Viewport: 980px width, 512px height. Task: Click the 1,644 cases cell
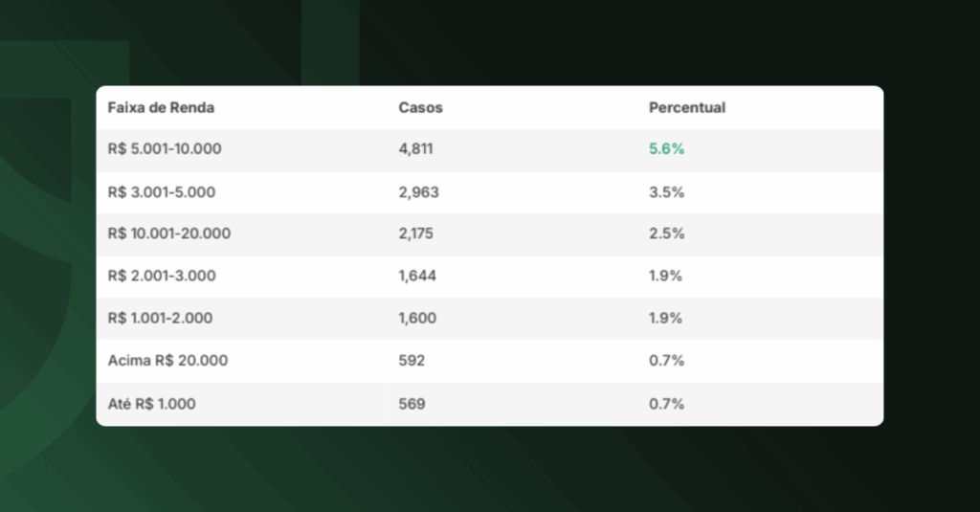417,277
